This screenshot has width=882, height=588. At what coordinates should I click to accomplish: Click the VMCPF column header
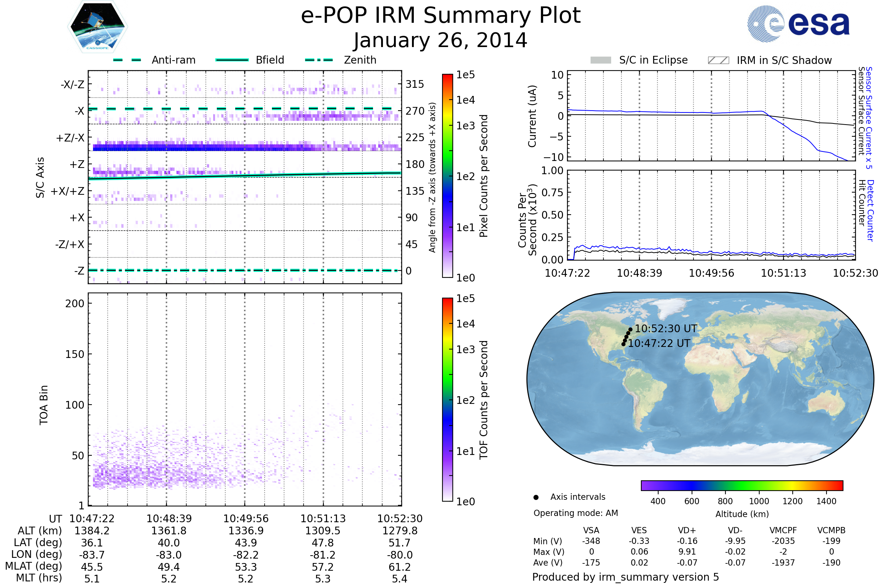pyautogui.click(x=783, y=530)
